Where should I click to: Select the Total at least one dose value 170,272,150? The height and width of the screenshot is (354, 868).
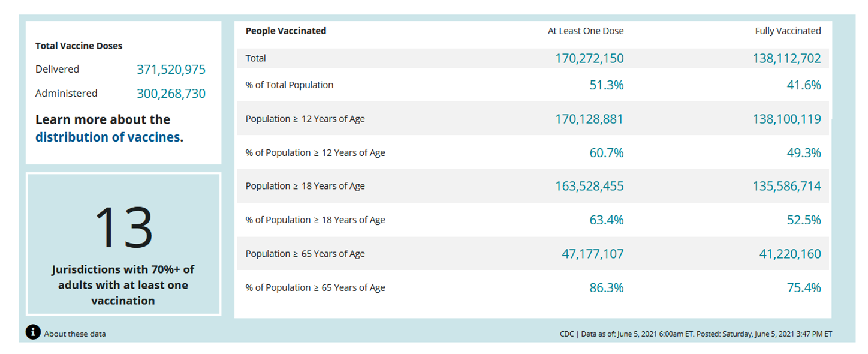pyautogui.click(x=589, y=58)
